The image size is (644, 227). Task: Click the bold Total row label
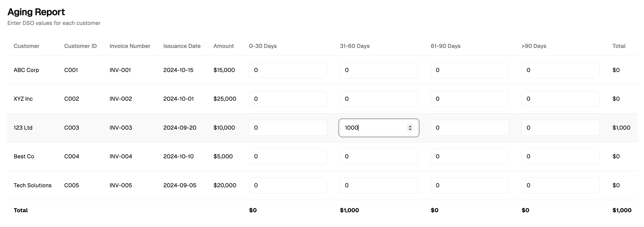[x=21, y=210]
